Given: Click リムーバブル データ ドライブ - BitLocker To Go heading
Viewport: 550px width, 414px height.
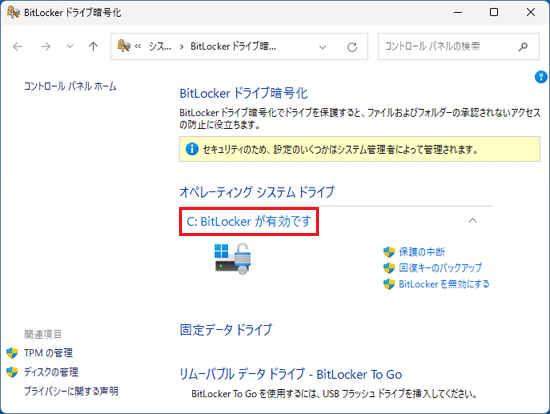Looking at the screenshot, I should (x=291, y=374).
